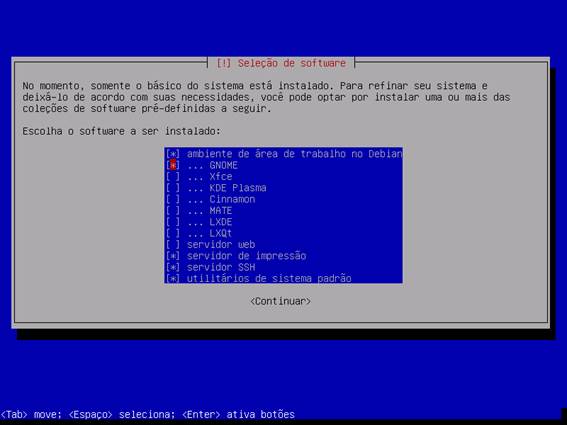Click the Continuar button
Viewport: 567px width, 425px height.
(x=281, y=301)
